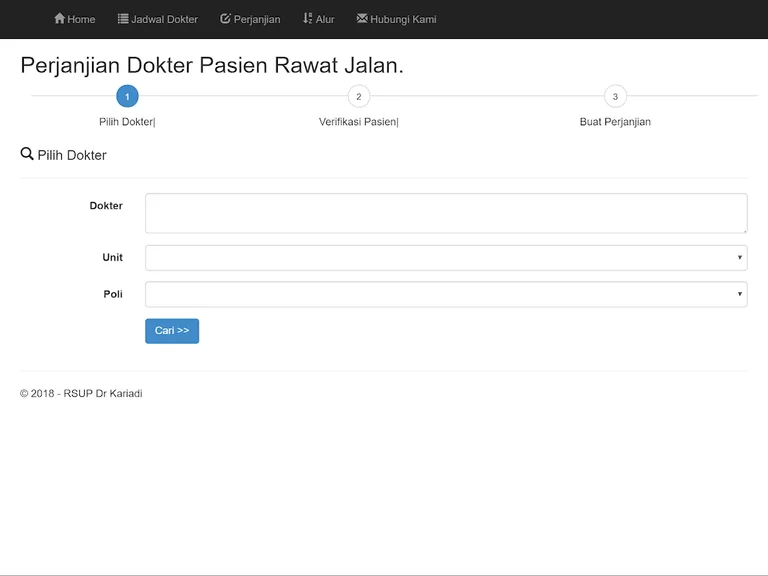Image resolution: width=768 pixels, height=576 pixels.
Task: Click the Verifikasi Pasien step label
Action: point(359,121)
